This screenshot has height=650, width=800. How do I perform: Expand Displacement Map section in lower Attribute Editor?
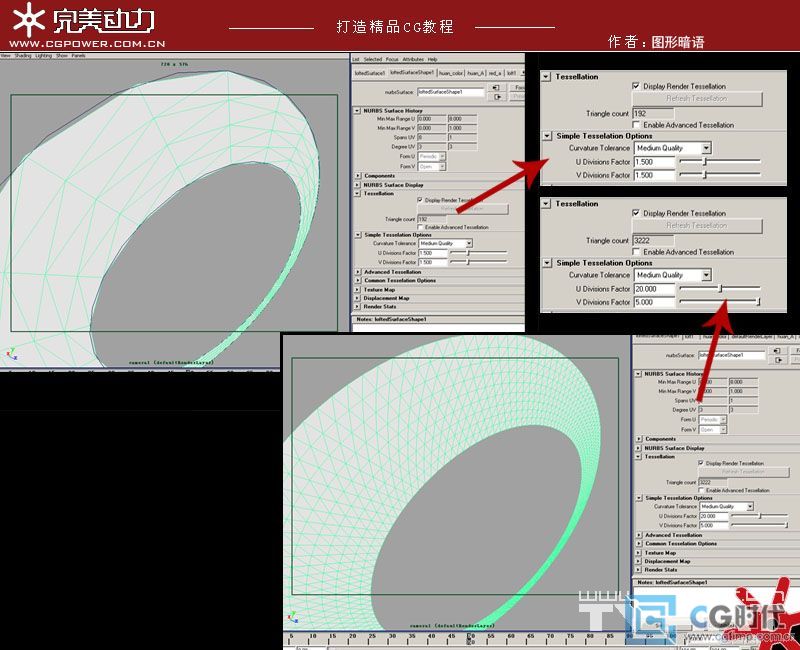(x=638, y=562)
